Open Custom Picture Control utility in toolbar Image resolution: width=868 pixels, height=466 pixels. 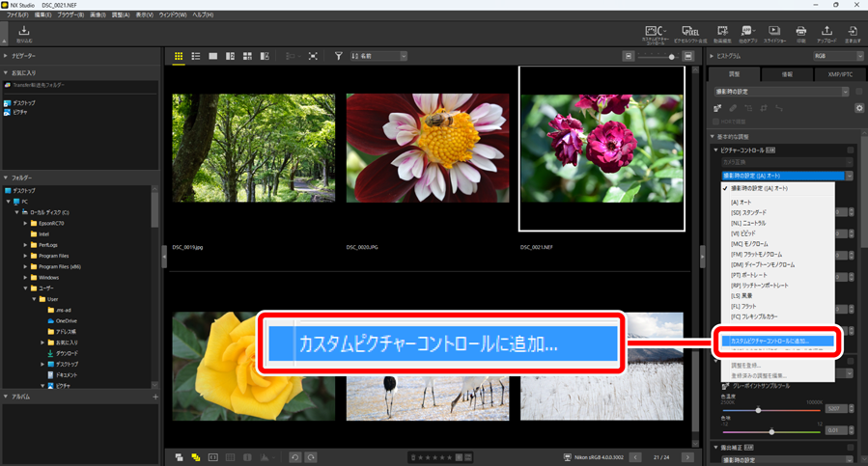pos(656,34)
